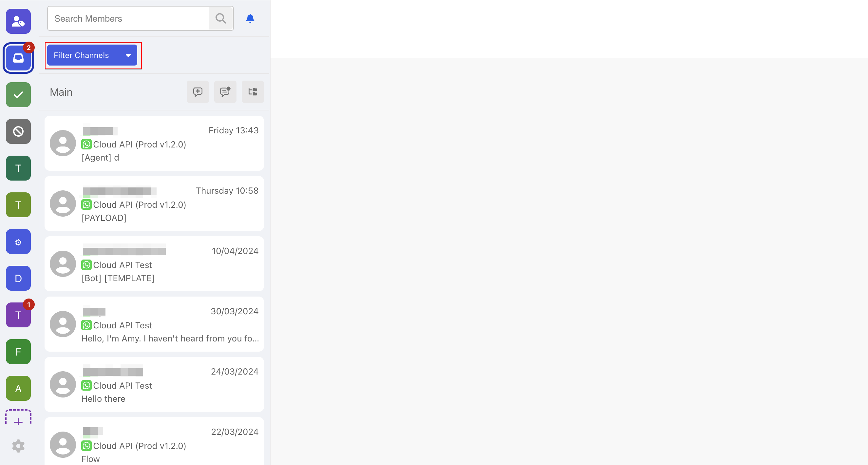Click the notification bell icon

pos(250,18)
